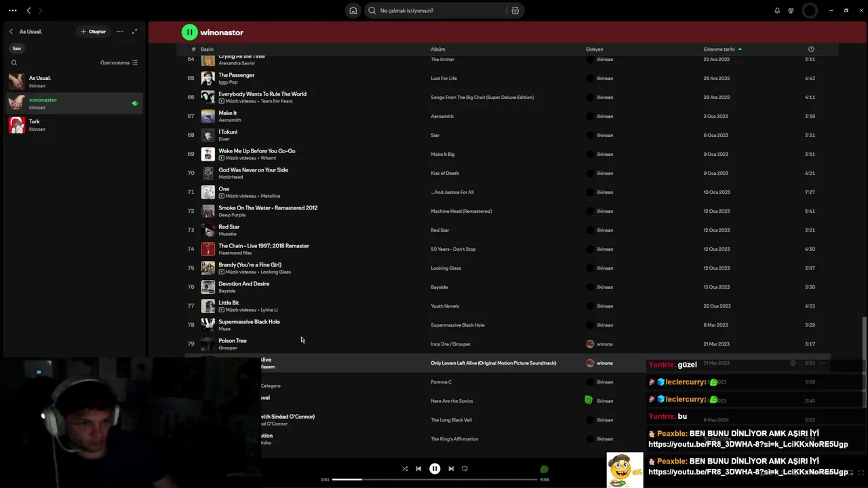
Task: Click the fullscreen icon at bottom right
Action: pyautogui.click(x=861, y=472)
